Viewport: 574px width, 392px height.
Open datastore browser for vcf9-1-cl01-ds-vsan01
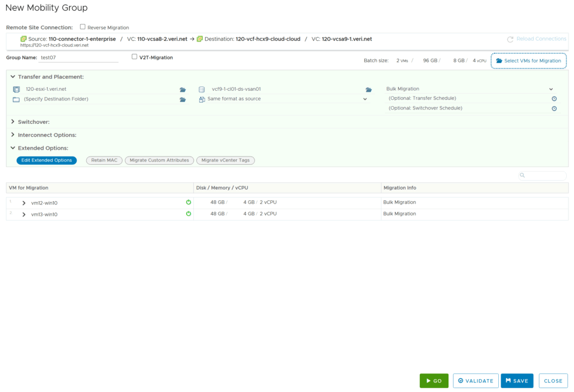click(369, 90)
